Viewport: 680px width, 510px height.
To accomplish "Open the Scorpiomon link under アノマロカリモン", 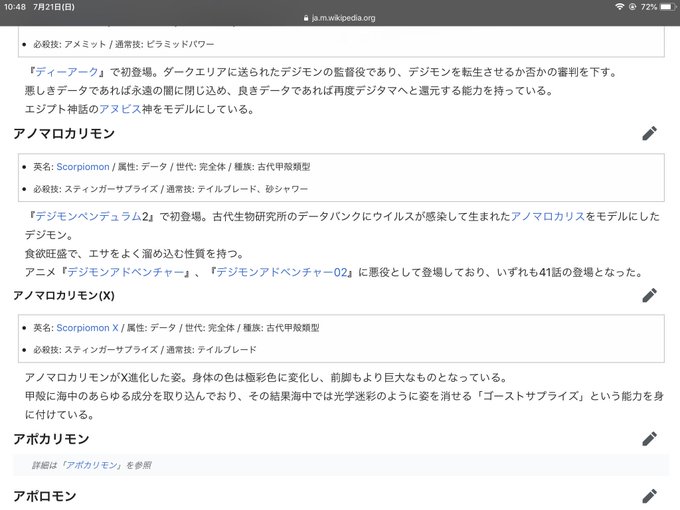I will 83,167.
